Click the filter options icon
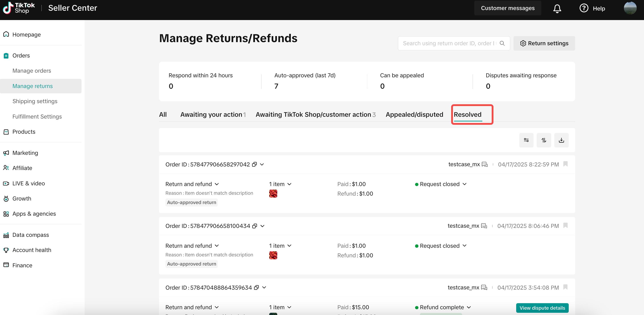The image size is (644, 315). pos(526,140)
